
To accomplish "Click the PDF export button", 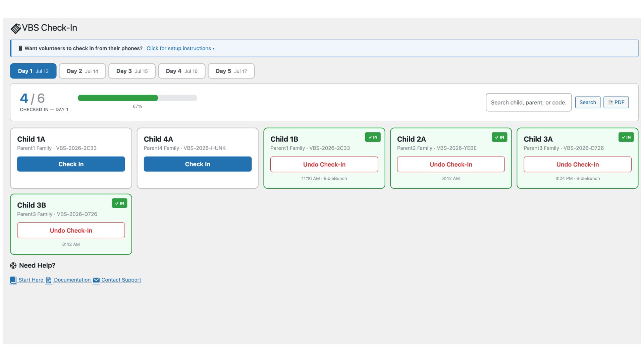I will point(616,102).
